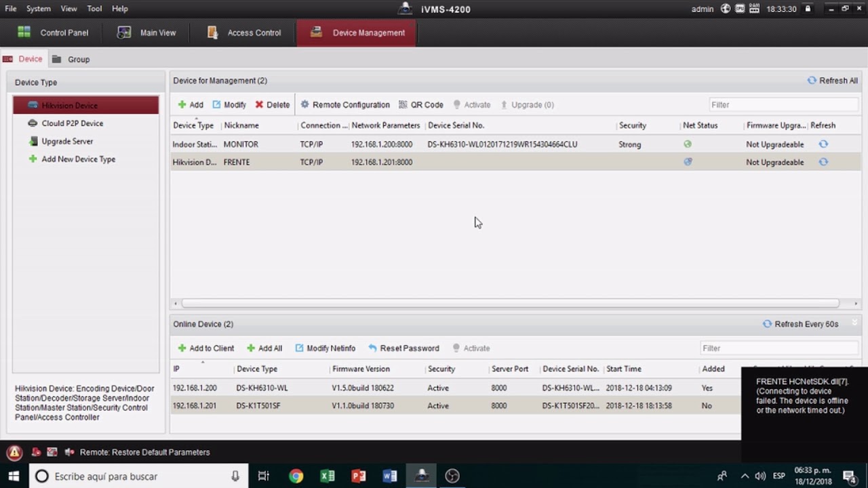868x488 pixels.
Task: Modify the selected device
Action: [x=229, y=105]
